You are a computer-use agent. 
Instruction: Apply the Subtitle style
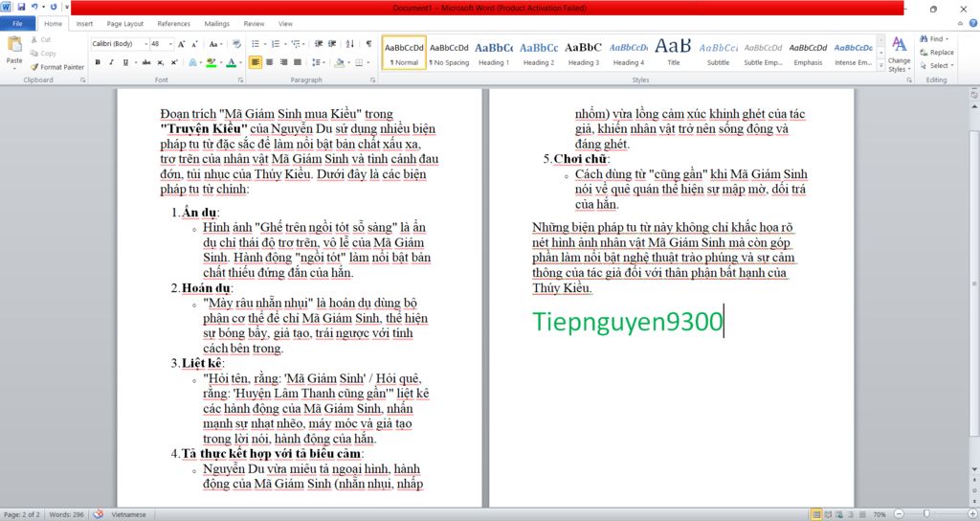tap(718, 54)
